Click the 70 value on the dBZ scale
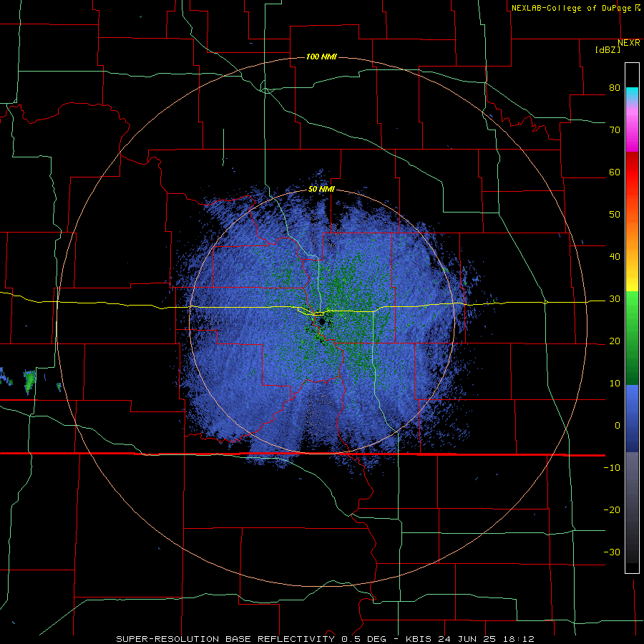Viewport: 644px width, 644px height. [615, 130]
